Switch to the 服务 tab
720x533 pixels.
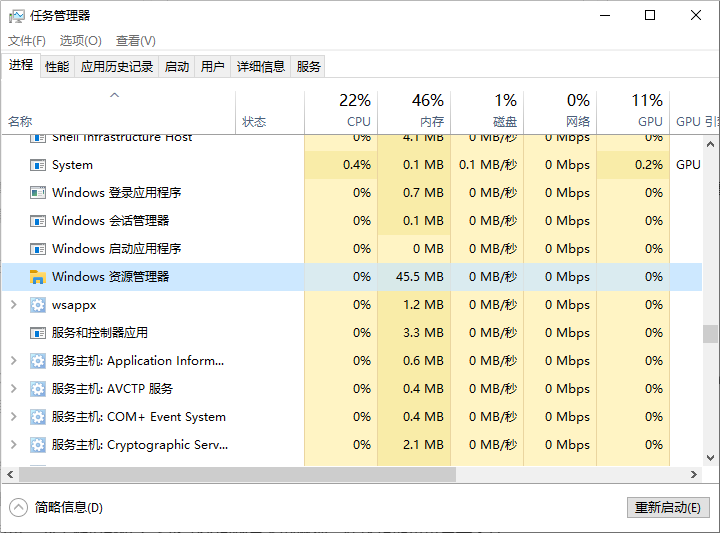(308, 67)
